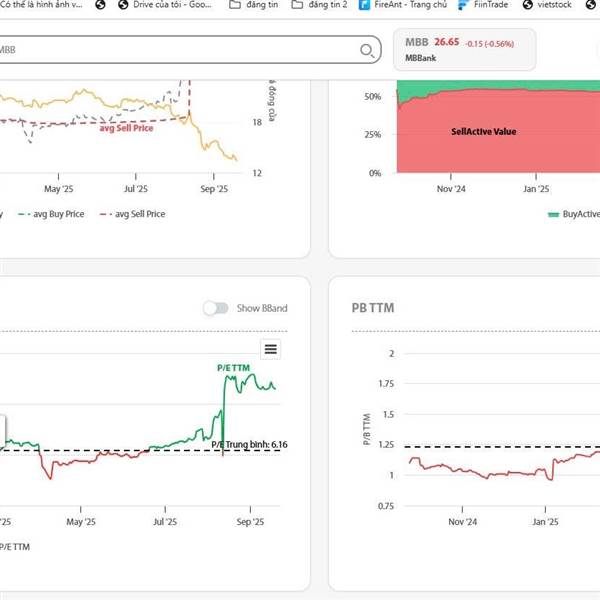
Task: Click Jul '25 on the P/E chart axis
Action: pyautogui.click(x=165, y=522)
